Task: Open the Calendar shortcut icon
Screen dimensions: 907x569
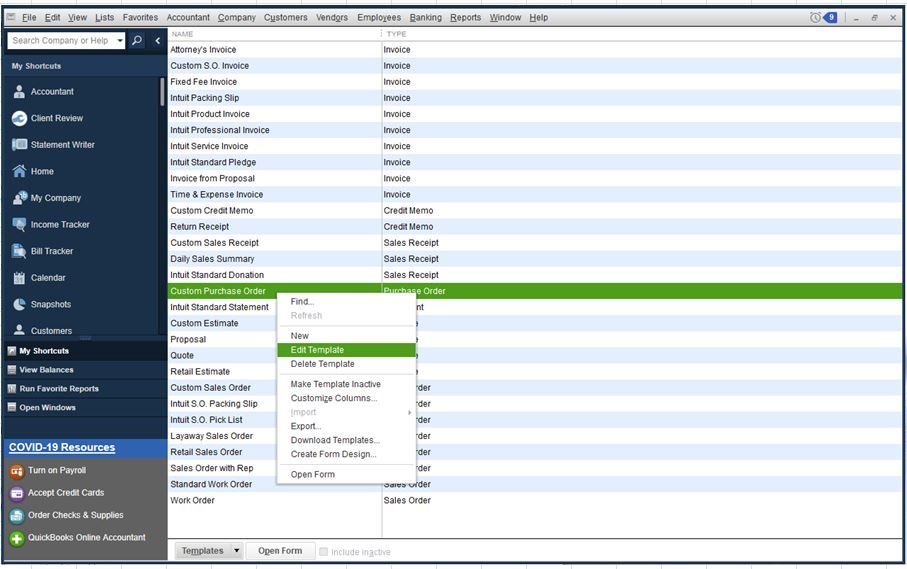Action: pyautogui.click(x=19, y=278)
